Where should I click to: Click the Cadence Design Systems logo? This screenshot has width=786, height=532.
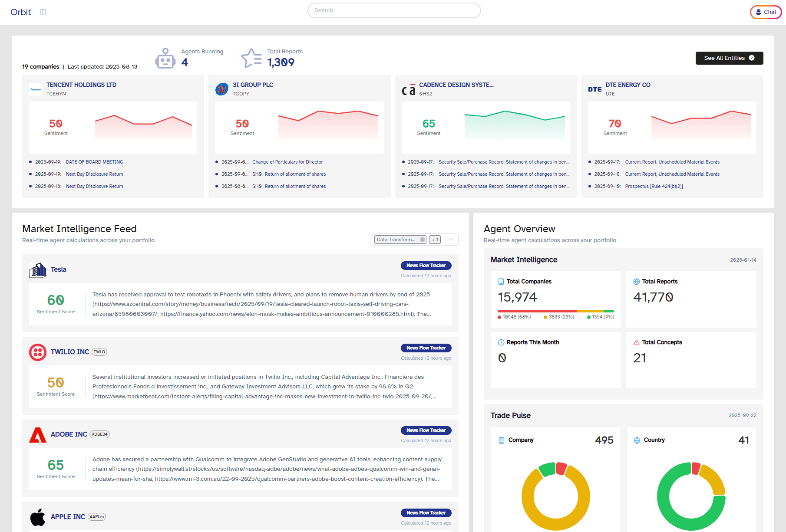click(x=408, y=90)
